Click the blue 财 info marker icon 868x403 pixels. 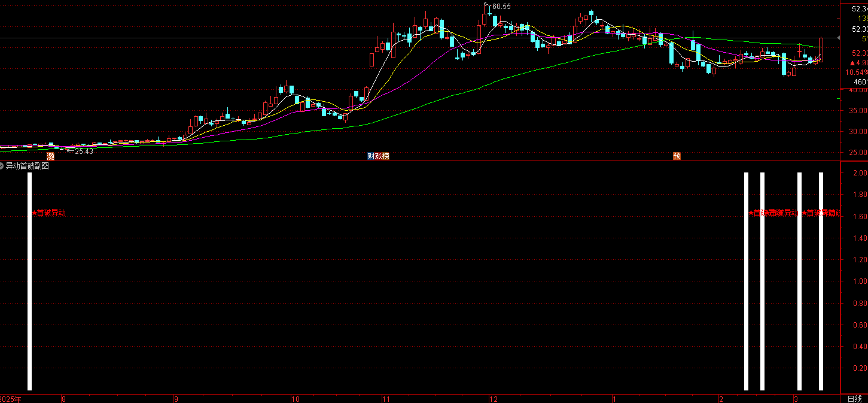(371, 156)
